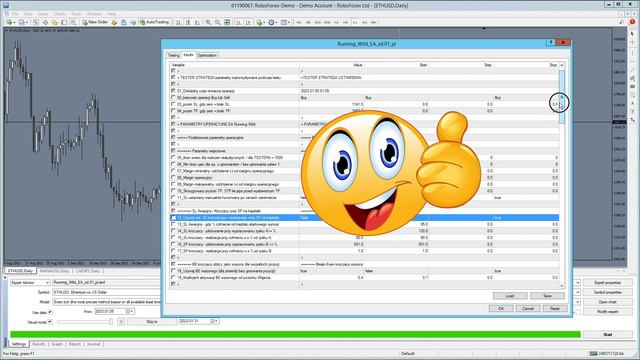Screen dimensions: 640x360
Task: Tile chart windows using grid icon
Action: click(227, 22)
